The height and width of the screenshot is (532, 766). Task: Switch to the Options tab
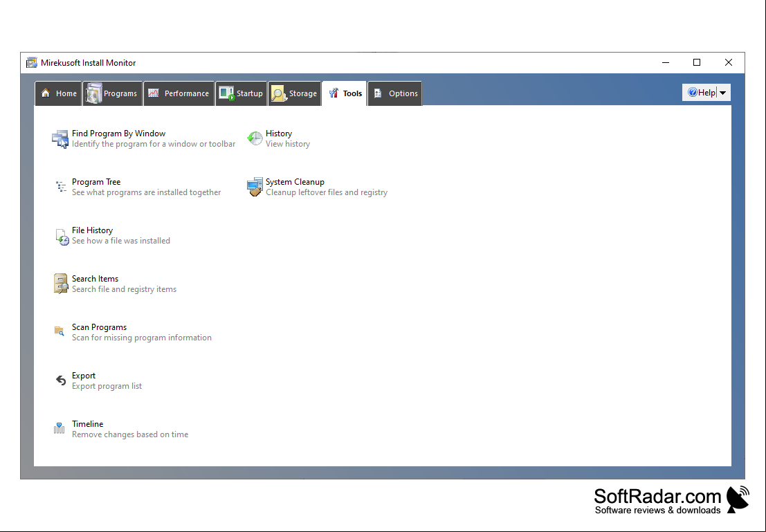[395, 93]
